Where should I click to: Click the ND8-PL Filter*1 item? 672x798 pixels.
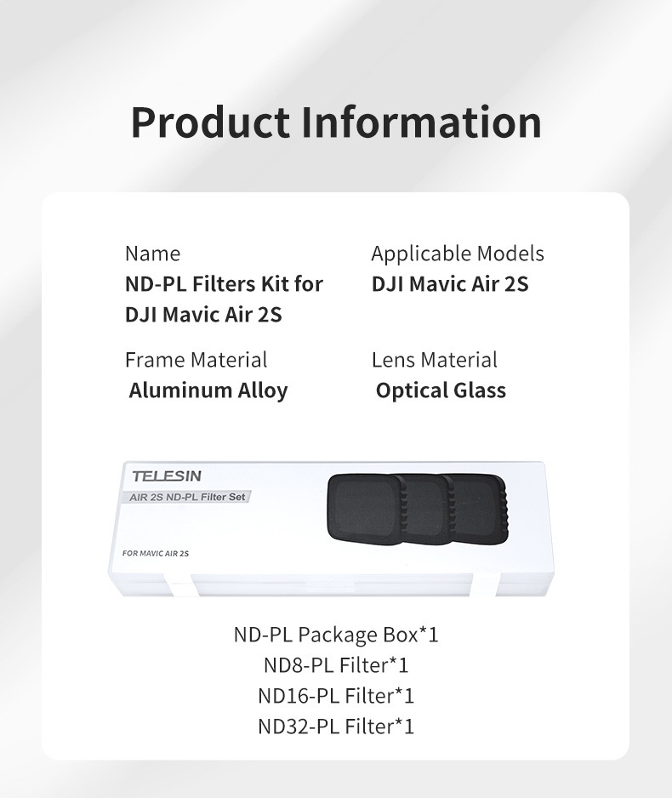(x=336, y=664)
